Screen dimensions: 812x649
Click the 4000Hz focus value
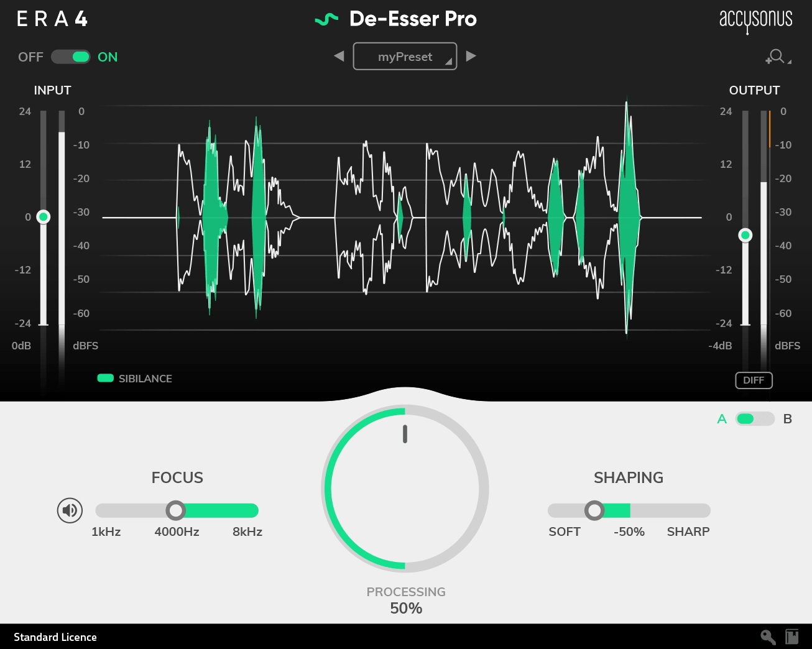point(177,532)
